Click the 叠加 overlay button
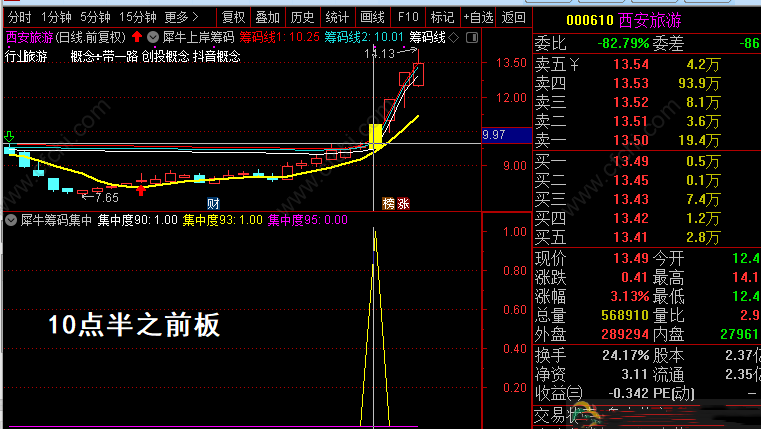This screenshot has width=761, height=429. click(268, 18)
